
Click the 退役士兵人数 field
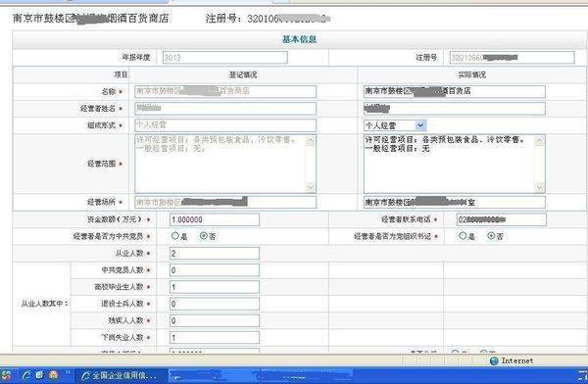pyautogui.click(x=214, y=304)
